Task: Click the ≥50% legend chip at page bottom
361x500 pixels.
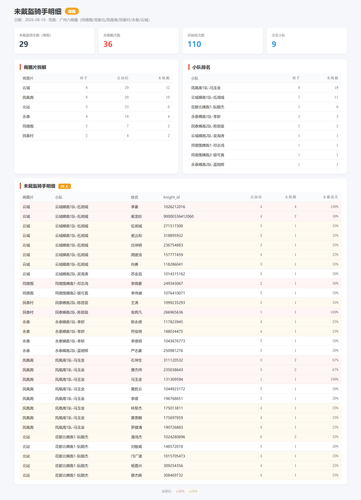Action: click(180, 491)
